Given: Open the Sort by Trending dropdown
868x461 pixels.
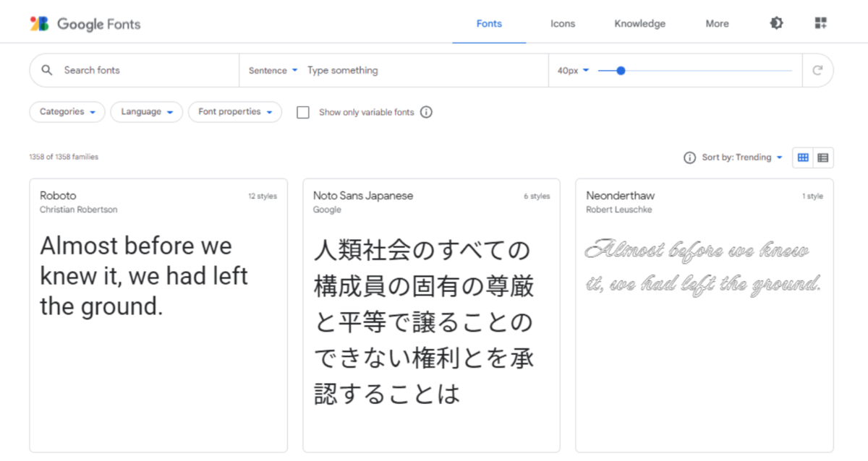Looking at the screenshot, I should [742, 158].
